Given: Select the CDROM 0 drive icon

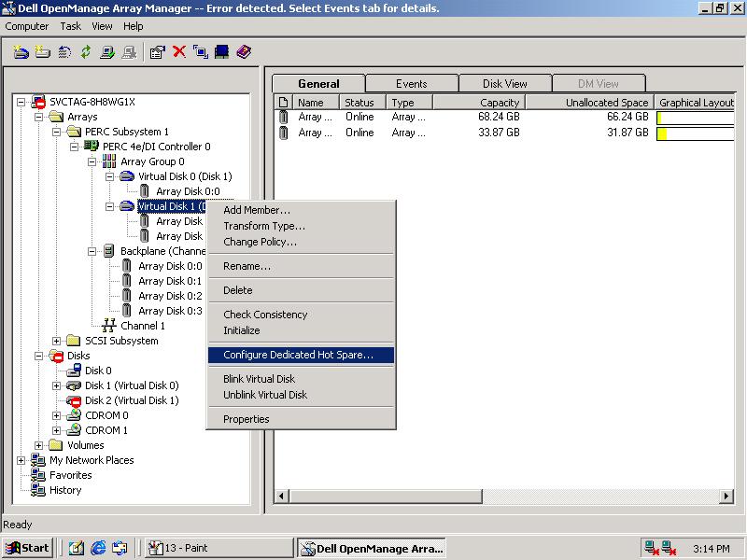Looking at the screenshot, I should [74, 415].
